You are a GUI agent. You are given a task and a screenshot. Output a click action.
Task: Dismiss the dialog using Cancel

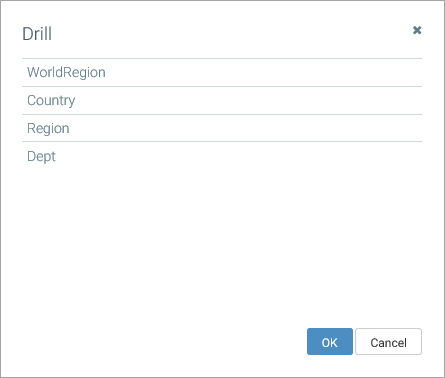click(x=388, y=342)
